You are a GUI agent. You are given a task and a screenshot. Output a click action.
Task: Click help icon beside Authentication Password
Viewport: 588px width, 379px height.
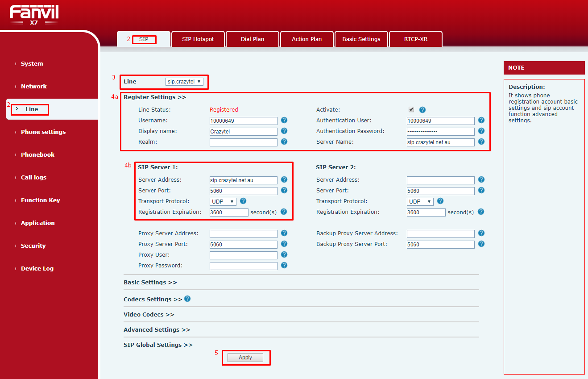tap(481, 131)
